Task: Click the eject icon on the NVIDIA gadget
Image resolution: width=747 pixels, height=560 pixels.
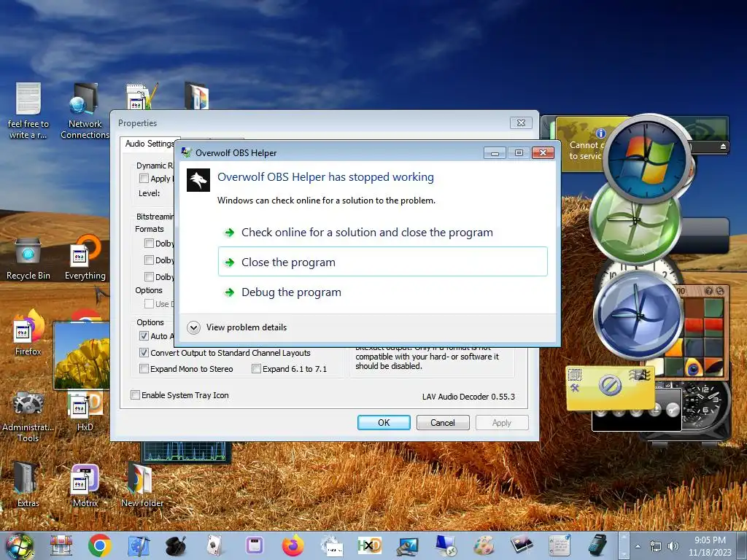Action: pos(723,146)
